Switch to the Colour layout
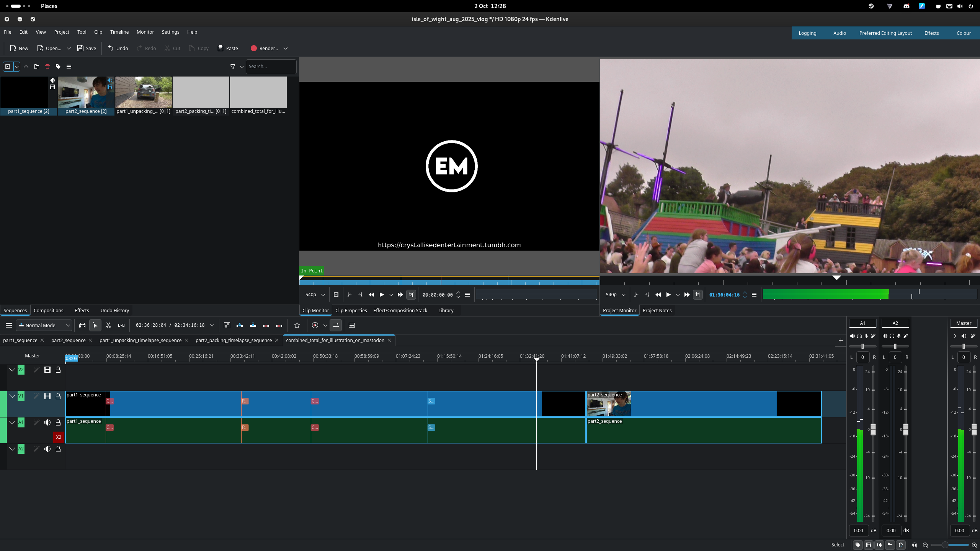 (963, 33)
